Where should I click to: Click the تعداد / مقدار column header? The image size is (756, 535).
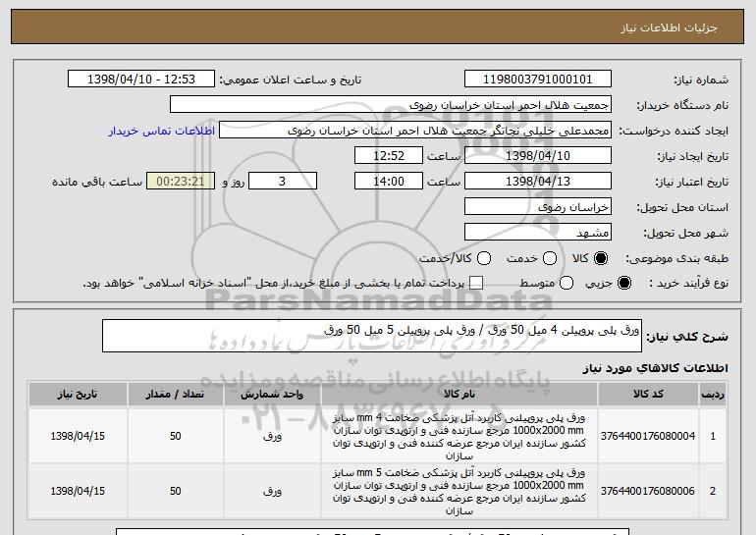pos(175,395)
